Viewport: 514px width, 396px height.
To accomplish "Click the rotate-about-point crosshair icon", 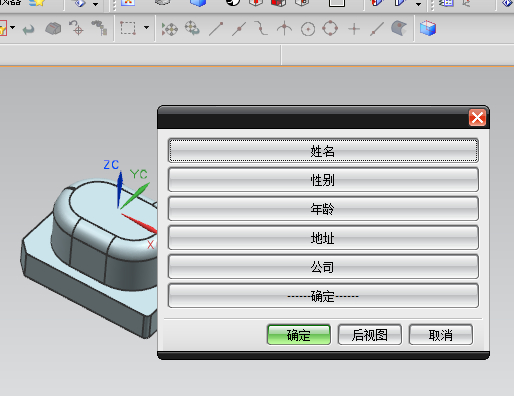I will pos(76,28).
